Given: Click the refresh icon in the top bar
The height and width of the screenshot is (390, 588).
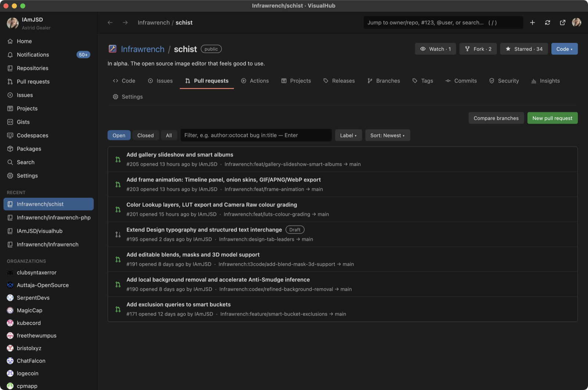Looking at the screenshot, I should click(548, 22).
